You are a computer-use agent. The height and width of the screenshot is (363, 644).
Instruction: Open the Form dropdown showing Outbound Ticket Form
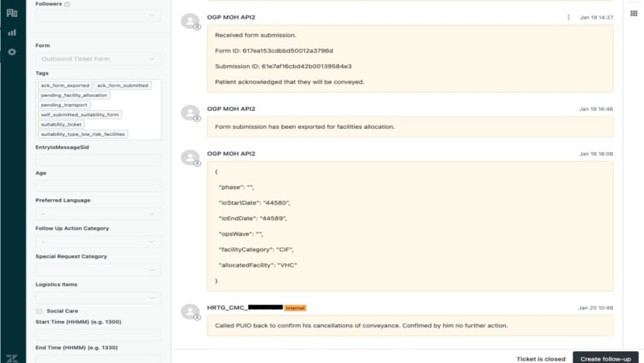(98, 58)
